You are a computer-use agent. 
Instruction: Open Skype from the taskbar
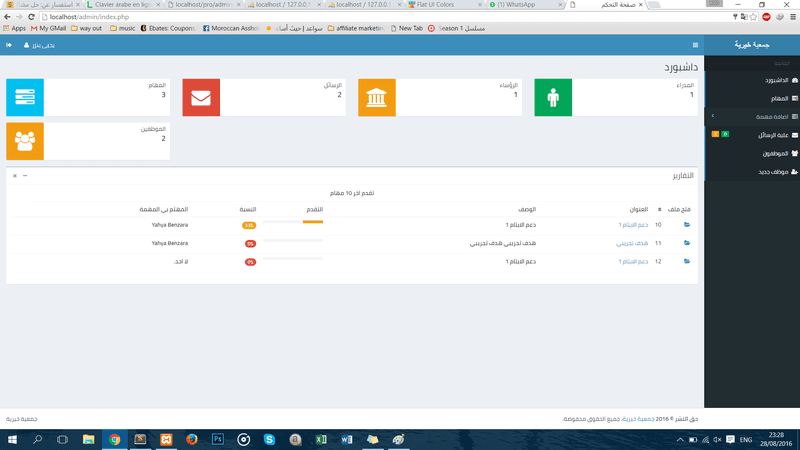(269, 439)
